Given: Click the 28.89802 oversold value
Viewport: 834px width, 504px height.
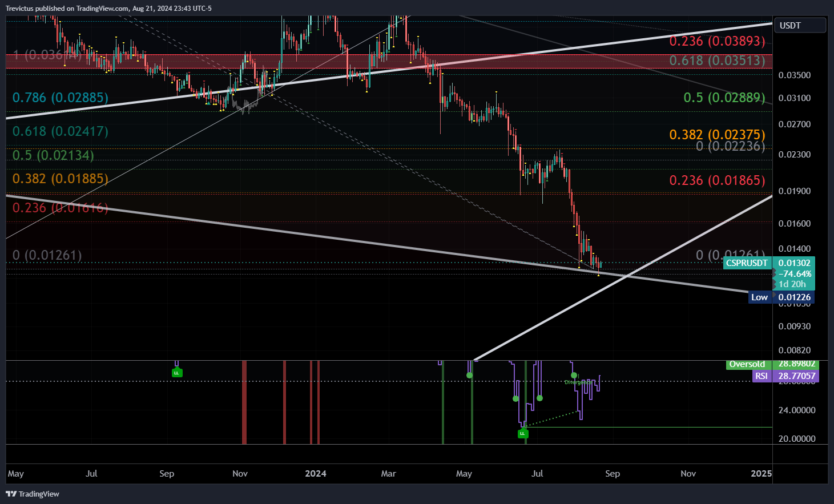Looking at the screenshot, I should click(x=797, y=364).
